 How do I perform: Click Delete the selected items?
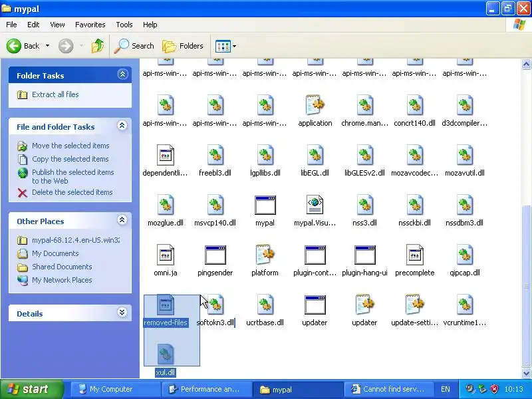tap(72, 192)
